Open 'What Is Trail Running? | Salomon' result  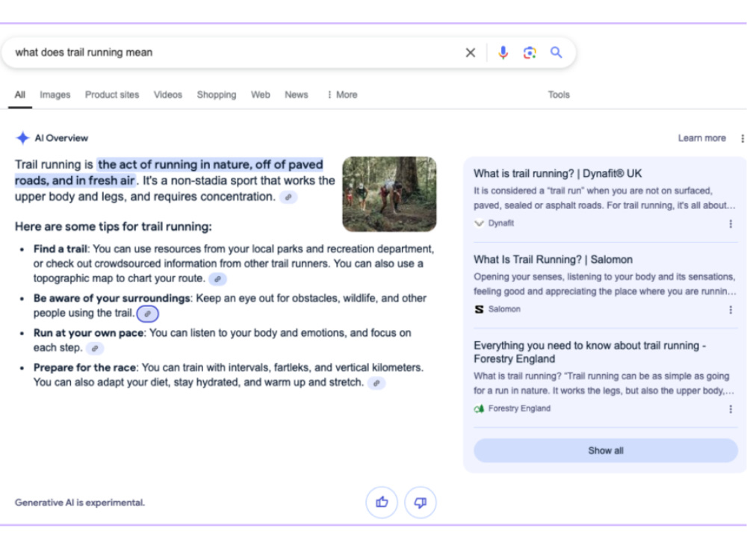pos(553,260)
